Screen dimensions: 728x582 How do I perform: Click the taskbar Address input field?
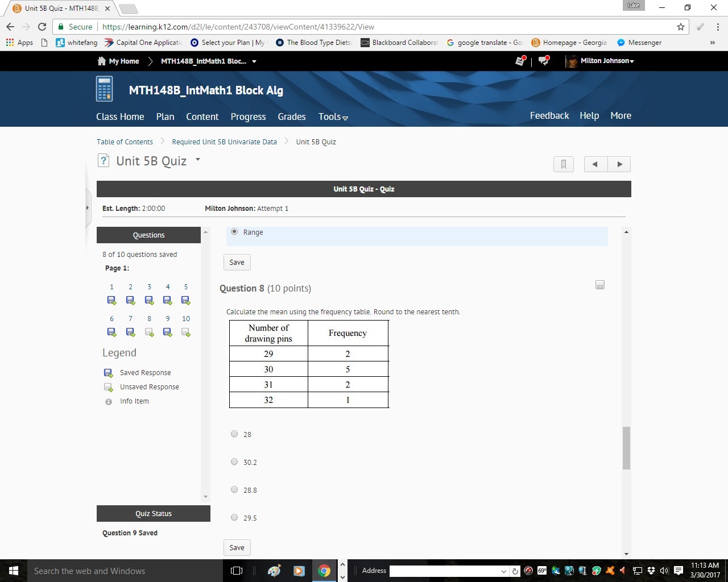[x=445, y=571]
